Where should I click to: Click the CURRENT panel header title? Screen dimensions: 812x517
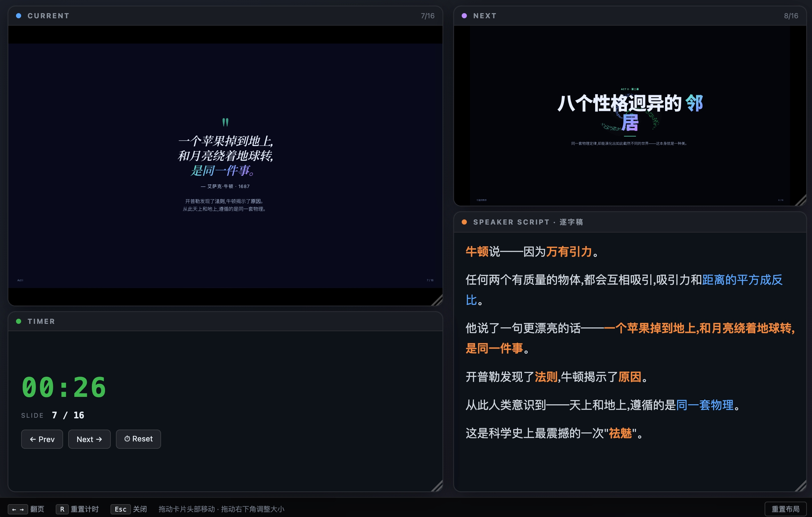pos(49,16)
